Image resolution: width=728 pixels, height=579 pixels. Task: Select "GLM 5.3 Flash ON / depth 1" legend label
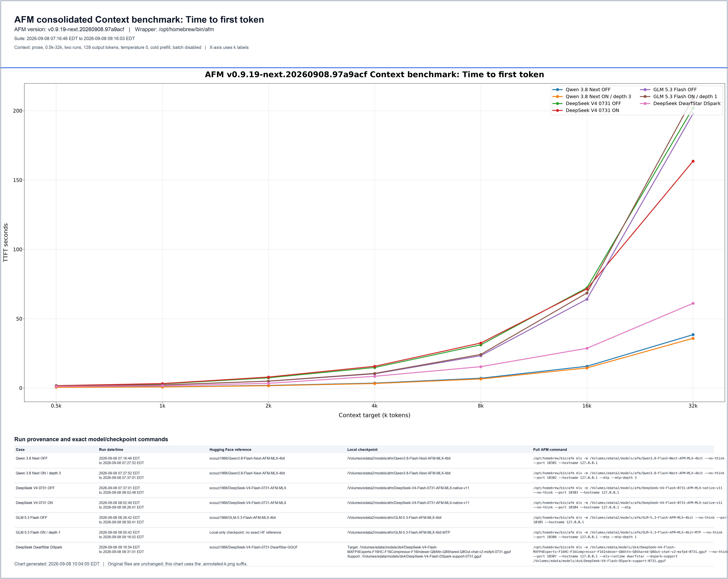point(685,97)
